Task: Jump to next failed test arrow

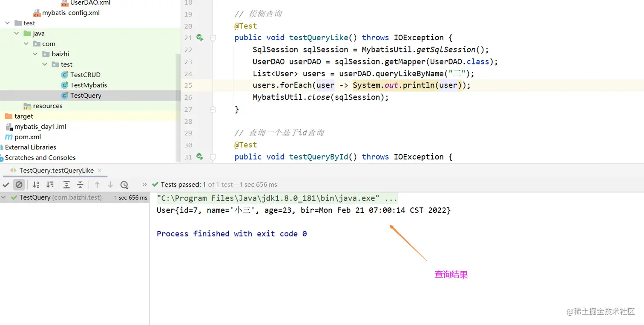Action: coord(110,185)
